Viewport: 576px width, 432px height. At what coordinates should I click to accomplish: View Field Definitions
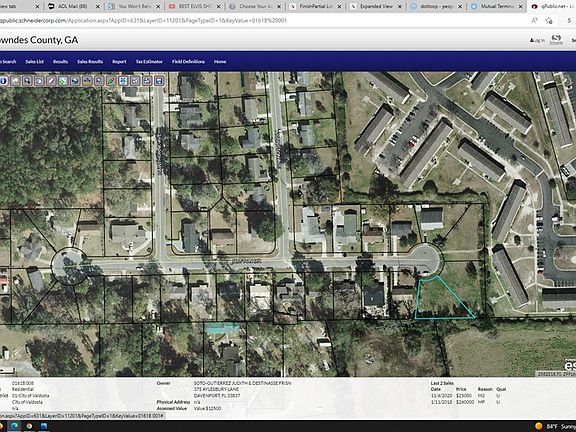[x=188, y=61]
